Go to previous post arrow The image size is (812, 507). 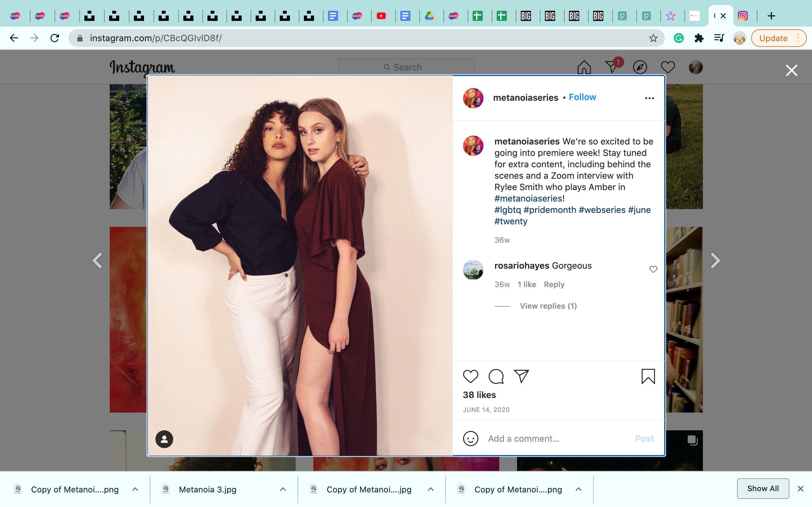[x=97, y=260]
